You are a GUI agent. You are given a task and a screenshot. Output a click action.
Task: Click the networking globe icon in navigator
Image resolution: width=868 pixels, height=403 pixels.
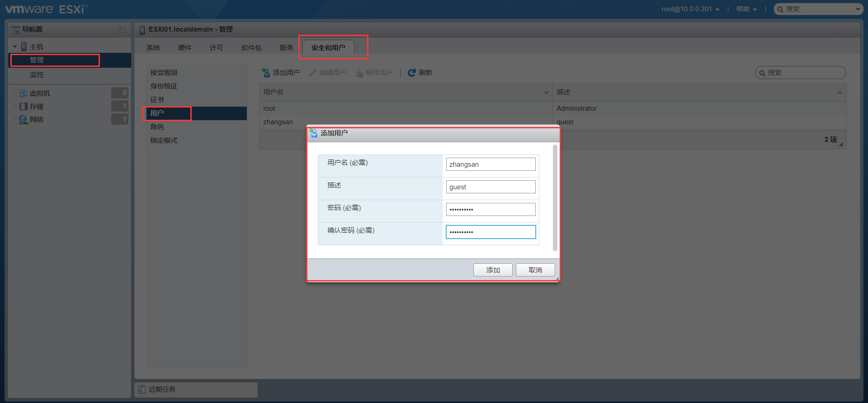(x=24, y=119)
